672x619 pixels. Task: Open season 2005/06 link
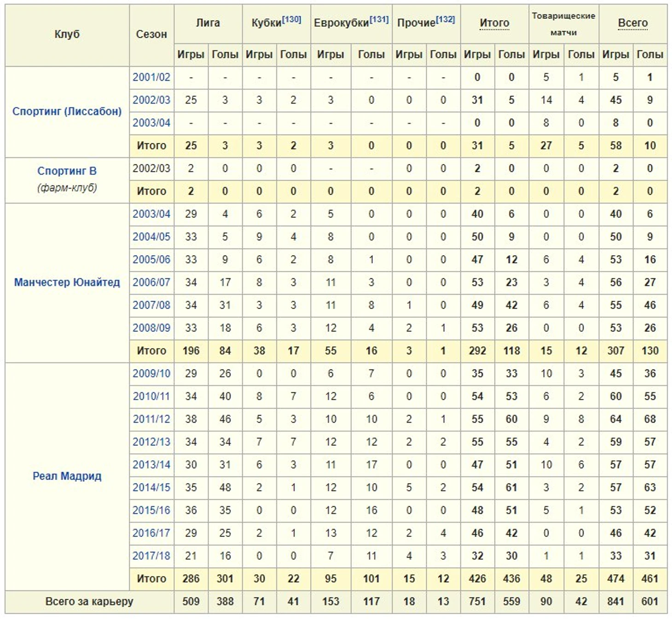point(151,260)
